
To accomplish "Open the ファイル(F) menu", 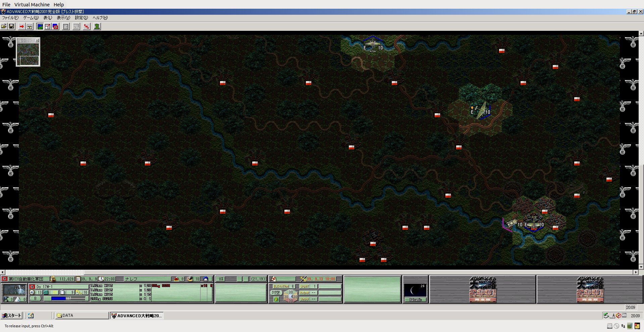I will click(10, 18).
